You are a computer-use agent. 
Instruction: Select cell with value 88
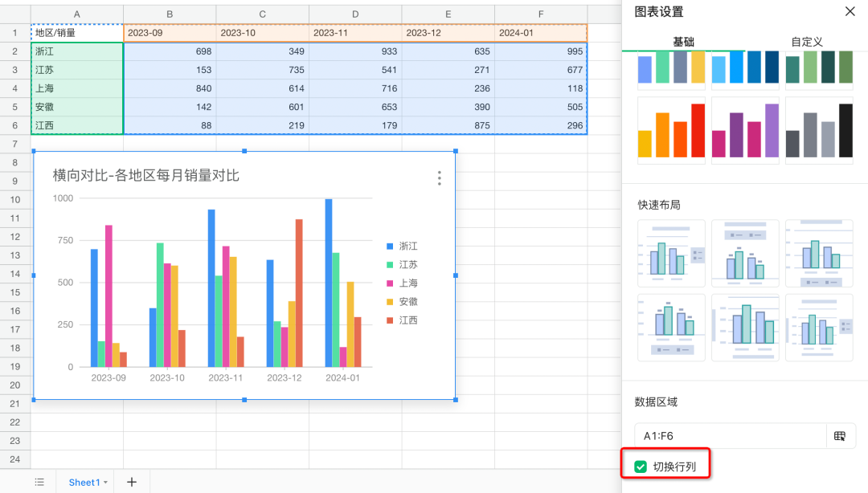click(x=170, y=125)
